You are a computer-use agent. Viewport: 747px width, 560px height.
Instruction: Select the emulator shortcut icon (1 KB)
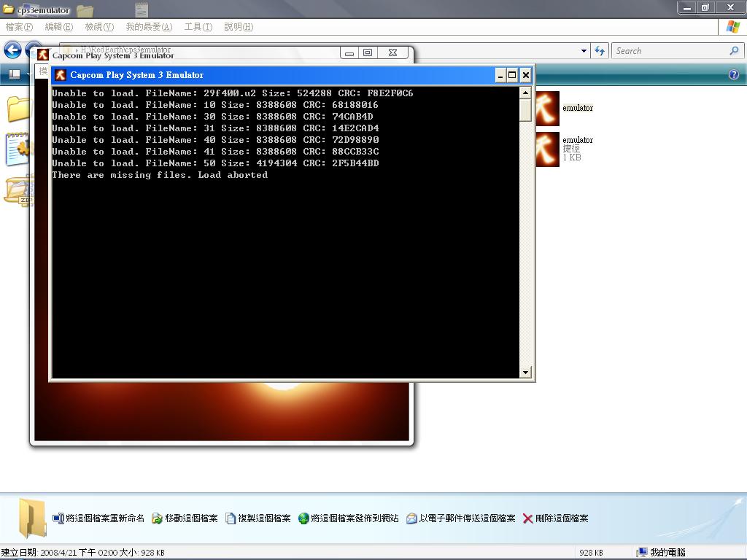[x=547, y=149]
